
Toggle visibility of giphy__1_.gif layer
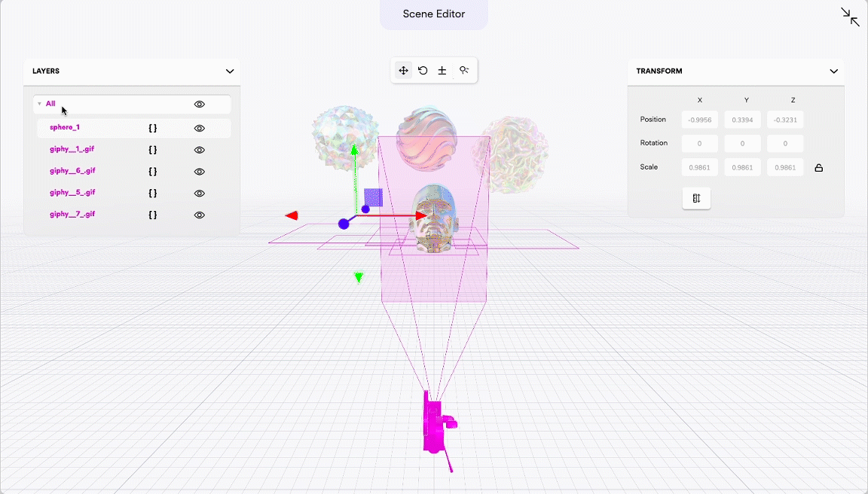click(x=200, y=150)
